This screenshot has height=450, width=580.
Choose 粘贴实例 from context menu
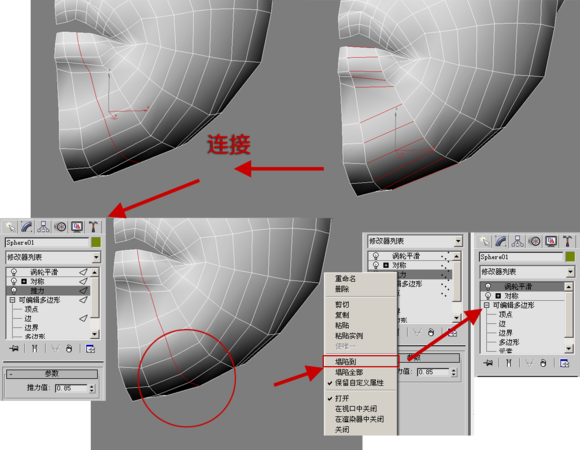[349, 336]
